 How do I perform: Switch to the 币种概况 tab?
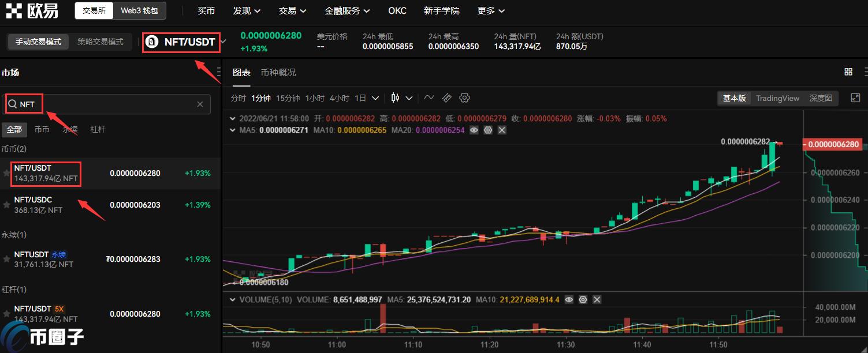pos(278,73)
